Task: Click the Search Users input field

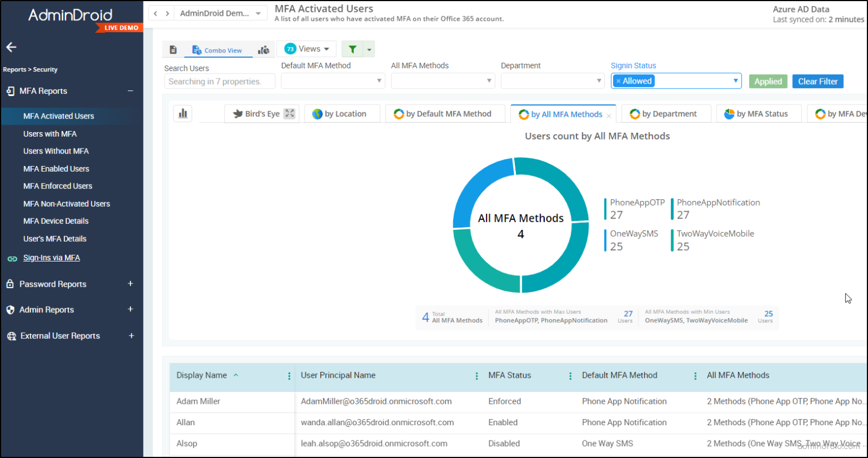Action: click(219, 81)
